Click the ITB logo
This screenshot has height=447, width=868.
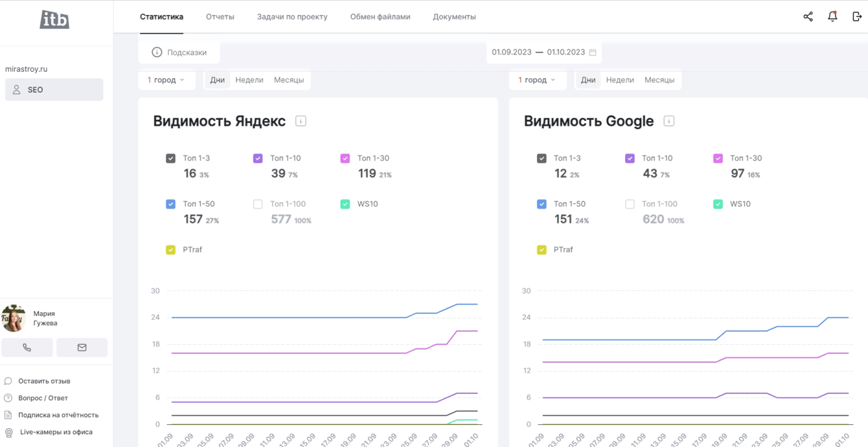pos(54,20)
